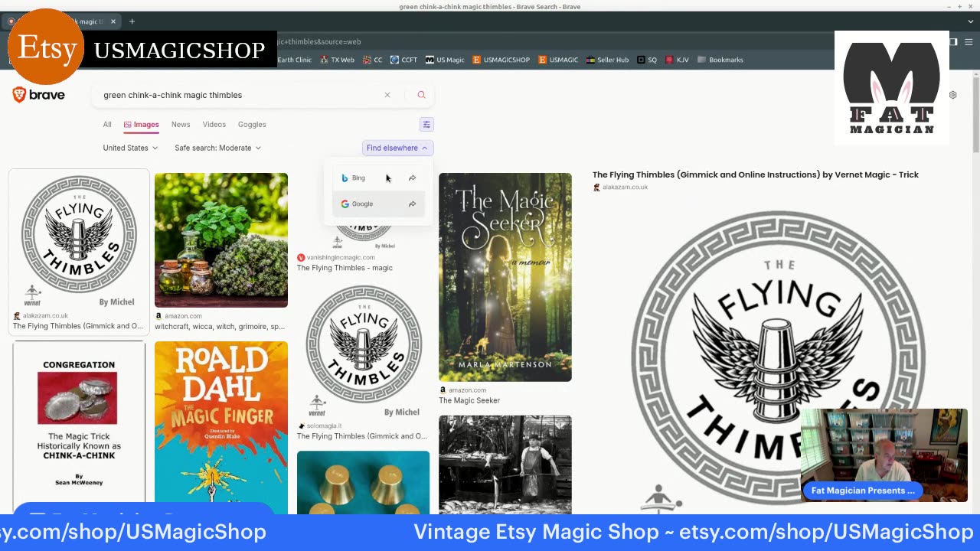Open the CC bookmark
This screenshot has height=551, width=980.
pos(373,60)
